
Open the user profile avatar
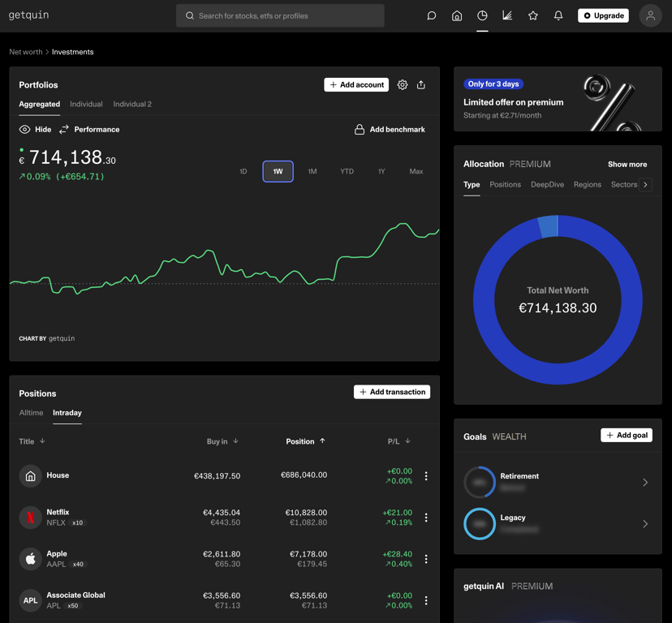[650, 16]
